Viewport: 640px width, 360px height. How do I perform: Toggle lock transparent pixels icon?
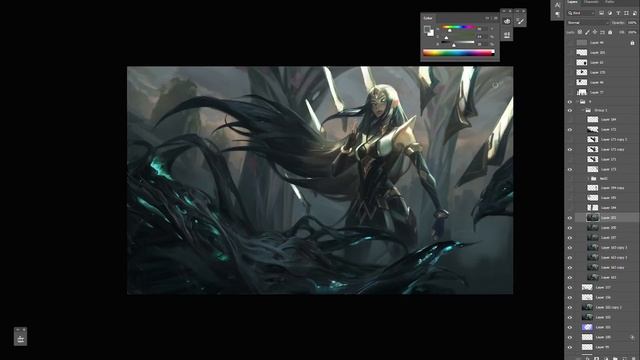coord(580,32)
